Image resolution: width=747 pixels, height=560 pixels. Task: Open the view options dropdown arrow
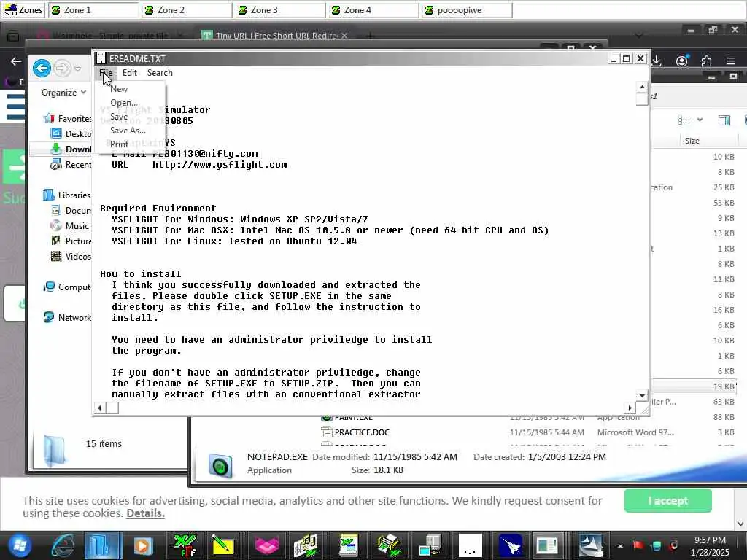[700, 120]
